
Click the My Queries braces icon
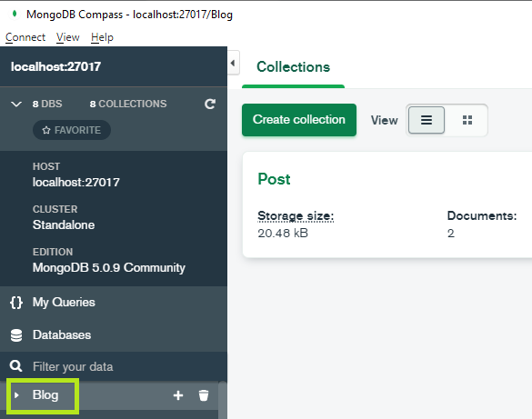point(16,303)
